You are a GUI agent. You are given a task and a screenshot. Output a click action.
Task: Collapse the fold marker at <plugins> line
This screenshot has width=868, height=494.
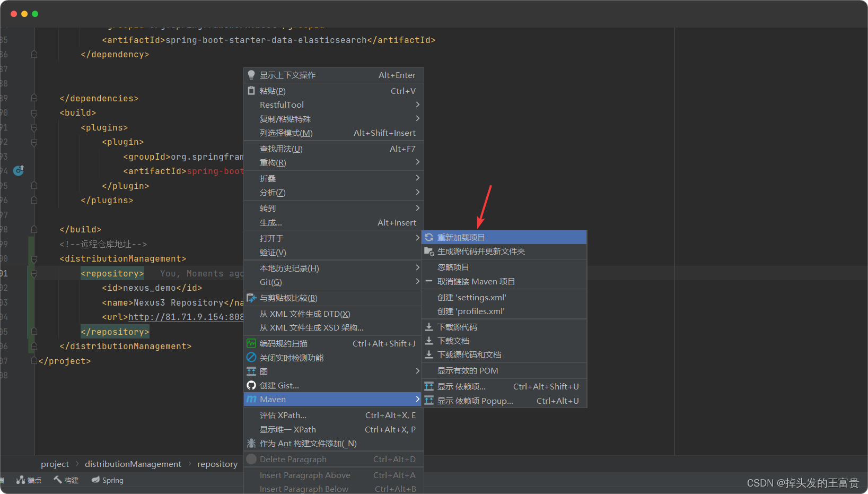pos(34,128)
